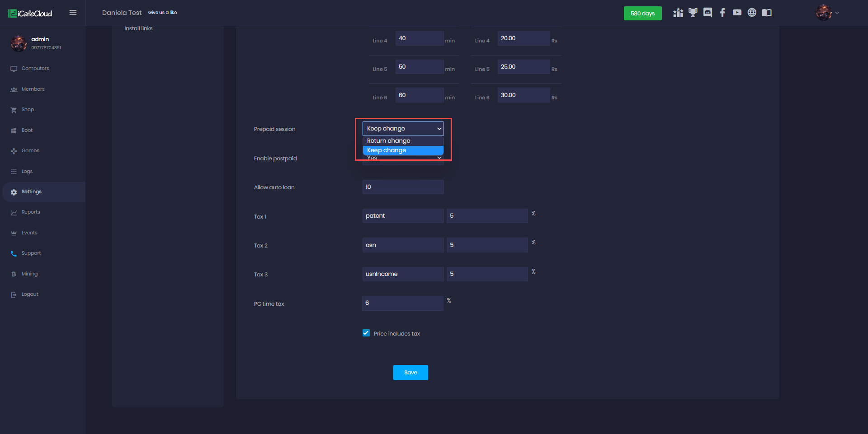This screenshot has width=868, height=434.
Task: Toggle the hamburger sidebar menu icon
Action: (x=73, y=13)
